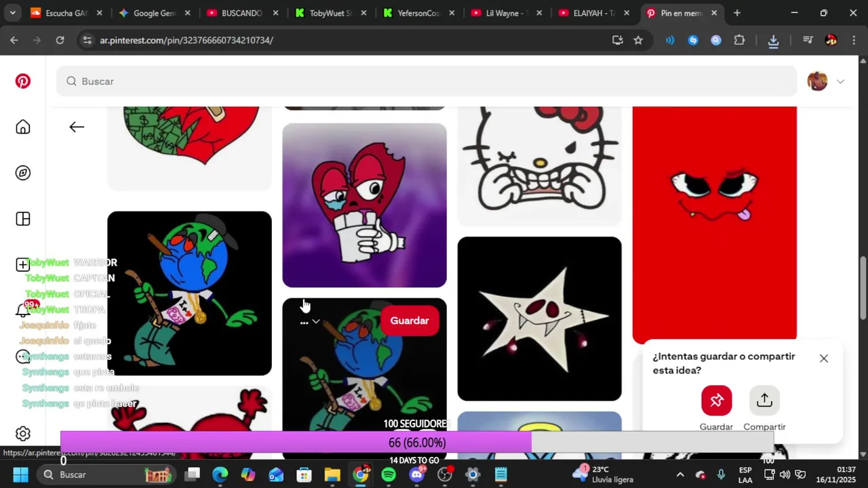Click the taskbar Buscar search box
Screen dimensions: 868x488
coord(106,474)
